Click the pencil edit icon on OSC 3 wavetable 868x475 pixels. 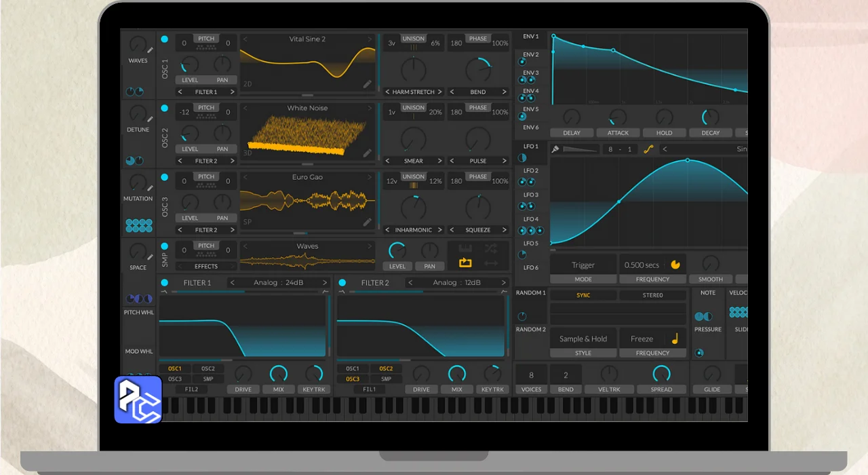[x=367, y=222]
